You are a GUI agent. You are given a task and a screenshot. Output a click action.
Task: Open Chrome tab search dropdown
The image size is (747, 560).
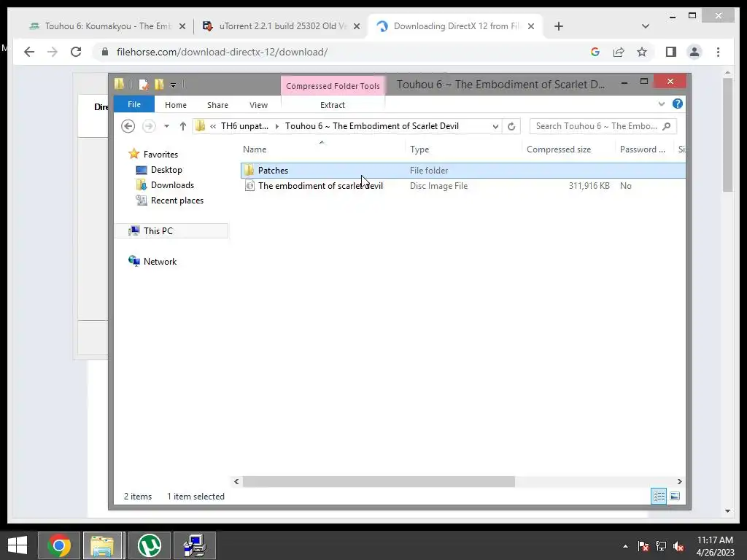click(646, 26)
